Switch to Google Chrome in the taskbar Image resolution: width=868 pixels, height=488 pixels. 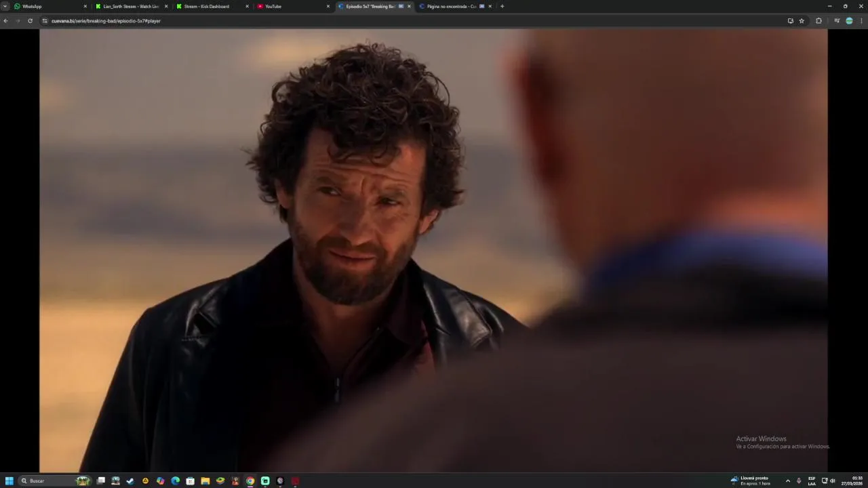(x=250, y=481)
